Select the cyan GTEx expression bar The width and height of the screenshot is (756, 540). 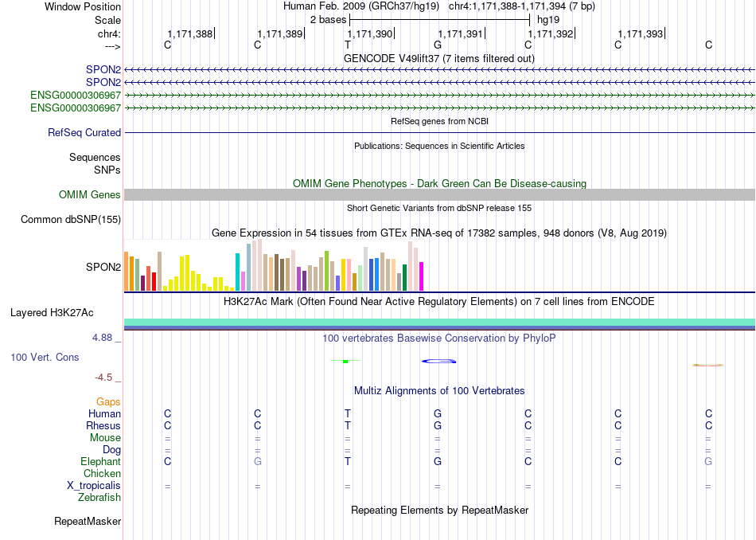[x=237, y=272]
